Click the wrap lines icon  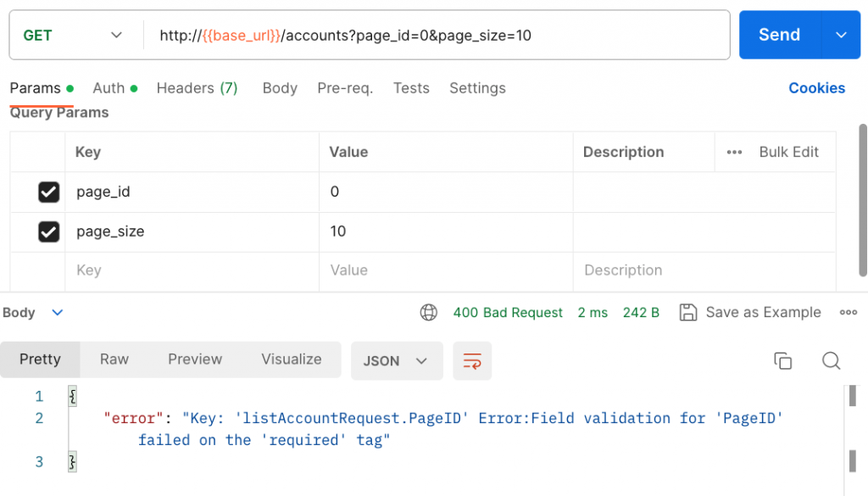472,360
